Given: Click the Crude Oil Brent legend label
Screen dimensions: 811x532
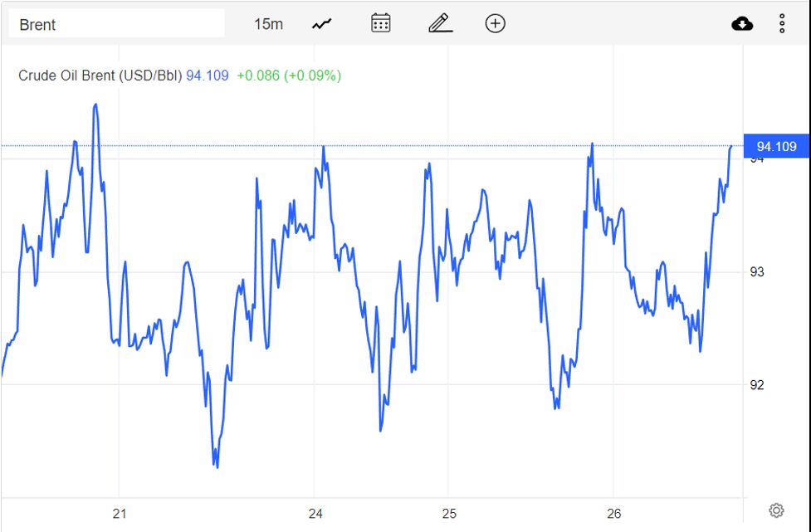Looking at the screenshot, I should (x=100, y=76).
